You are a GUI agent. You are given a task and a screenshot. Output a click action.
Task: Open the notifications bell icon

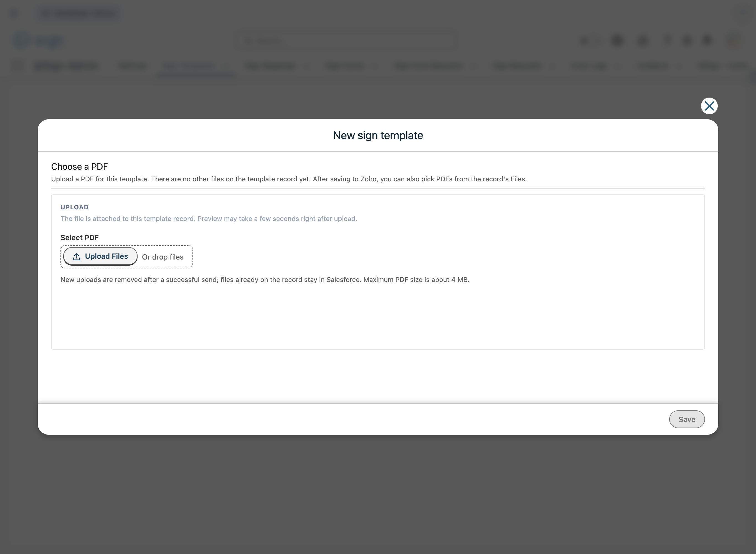[707, 40]
